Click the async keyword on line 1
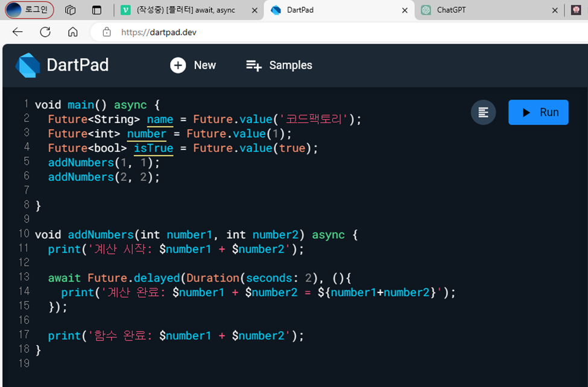This screenshot has width=588, height=387. [130, 105]
